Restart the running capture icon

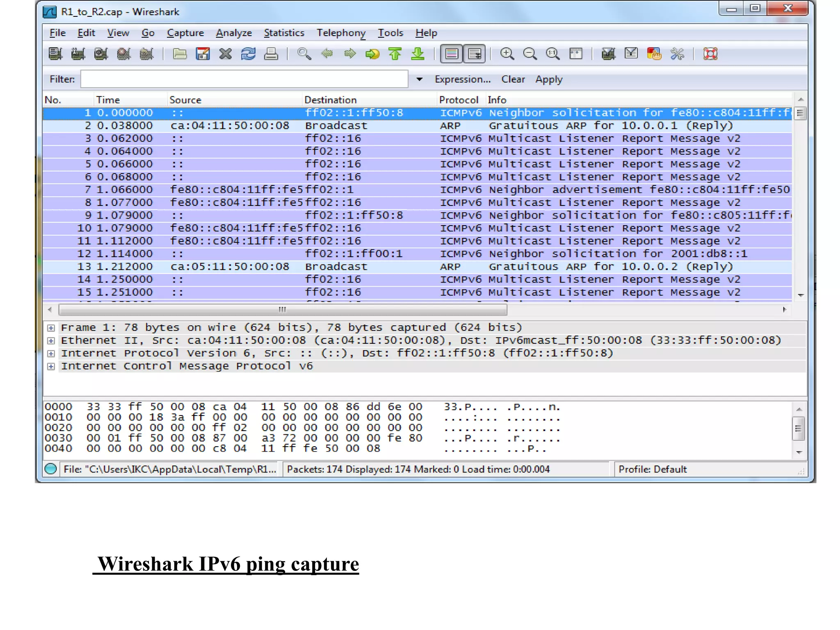[146, 54]
